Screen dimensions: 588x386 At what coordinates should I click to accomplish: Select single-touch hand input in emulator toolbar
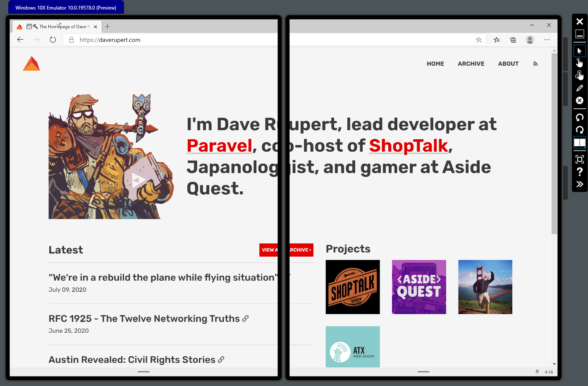[579, 63]
